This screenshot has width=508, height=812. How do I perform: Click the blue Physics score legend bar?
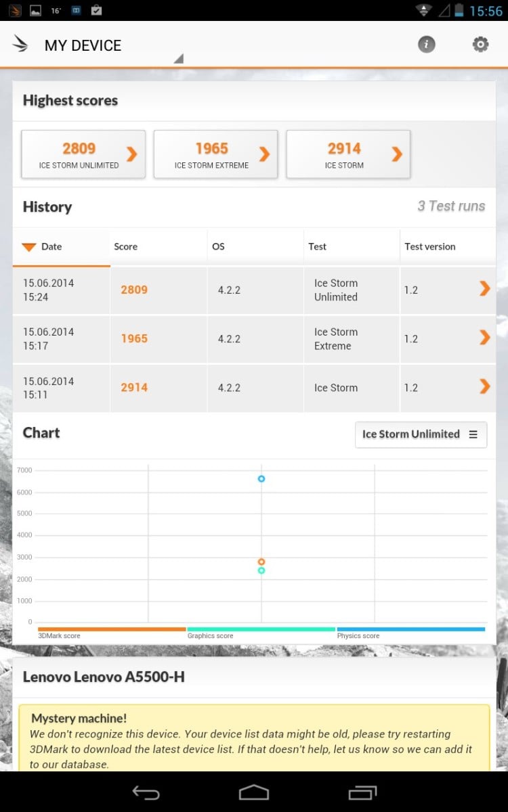pos(411,629)
